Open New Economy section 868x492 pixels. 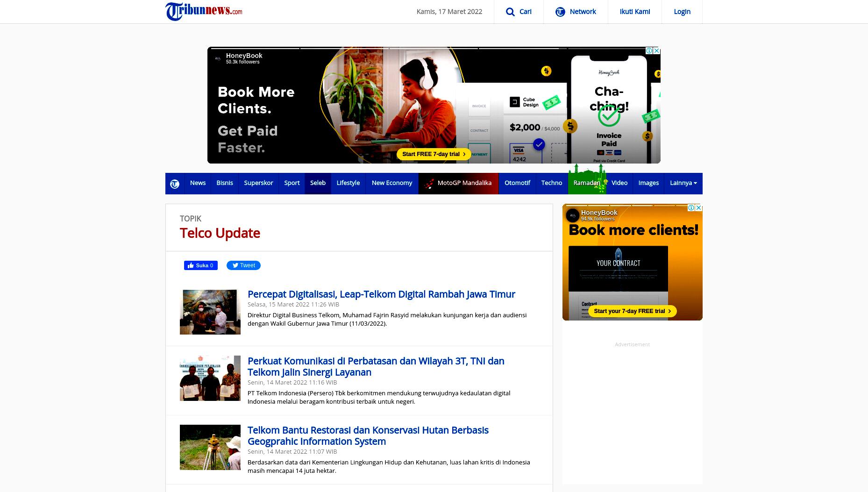click(392, 183)
